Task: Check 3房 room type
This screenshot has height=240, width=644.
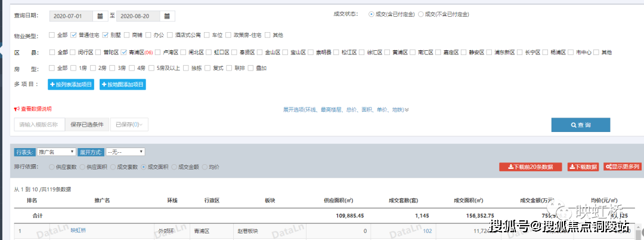Action: tap(112, 68)
